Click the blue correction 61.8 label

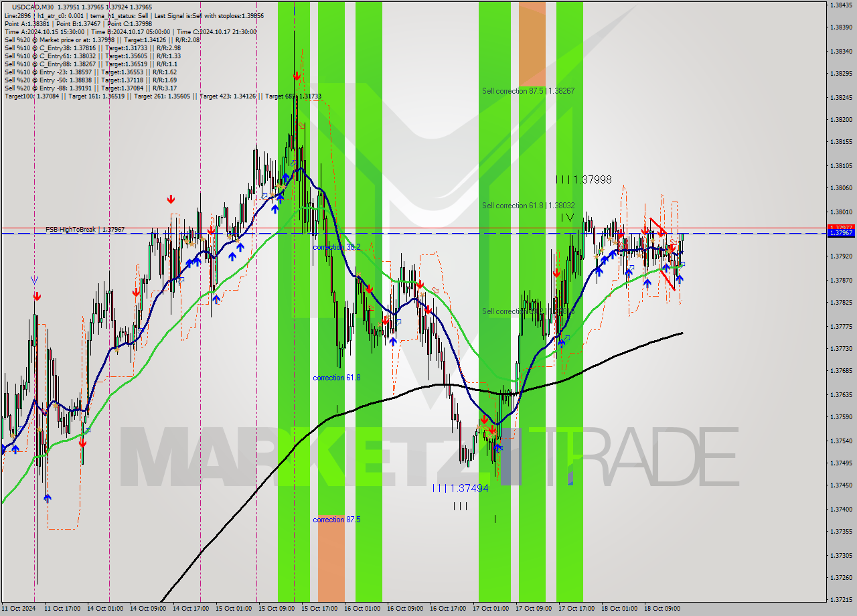[337, 378]
